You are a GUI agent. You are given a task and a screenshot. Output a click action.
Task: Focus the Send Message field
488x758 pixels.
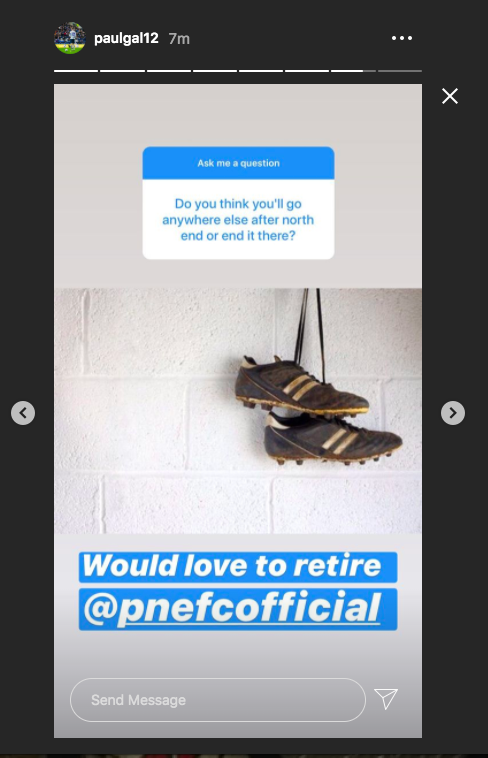point(218,700)
